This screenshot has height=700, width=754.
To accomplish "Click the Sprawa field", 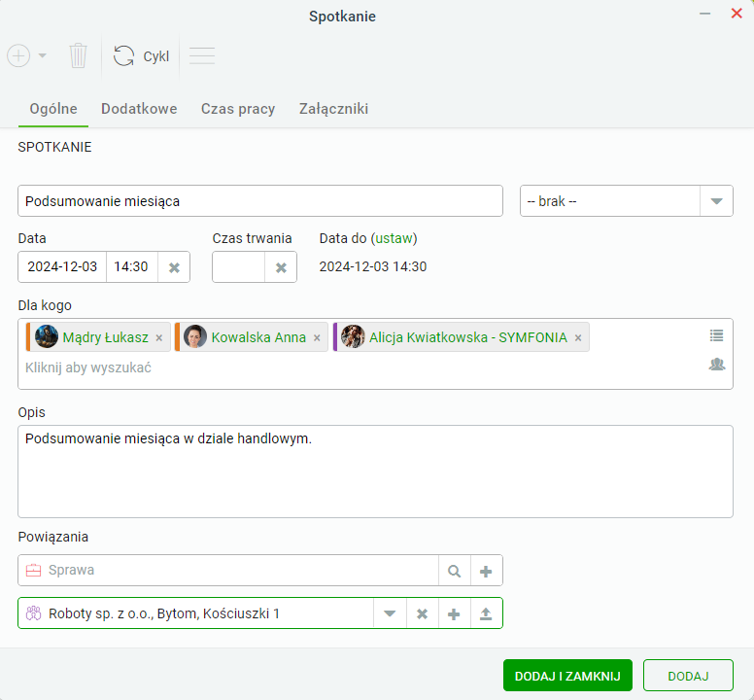I will 228,570.
